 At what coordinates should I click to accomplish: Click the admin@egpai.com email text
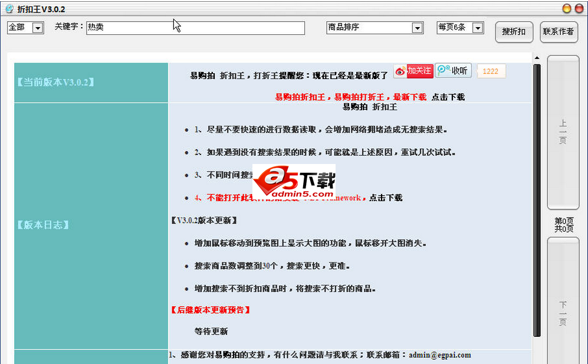(440, 355)
